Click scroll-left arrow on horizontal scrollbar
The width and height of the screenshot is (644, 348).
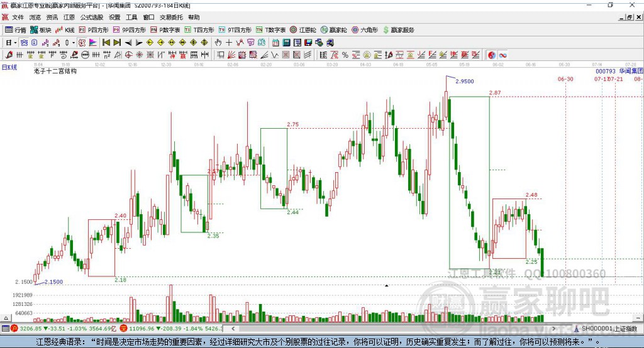point(233,329)
